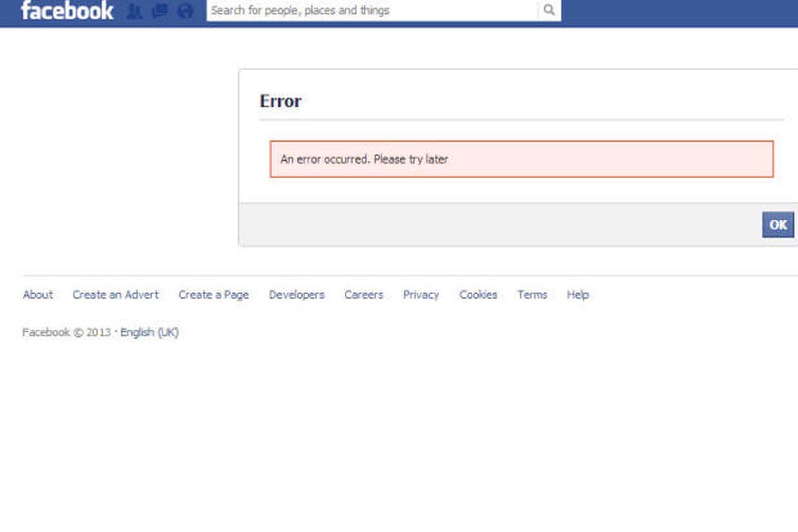Visit the Careers link
The image size is (798, 532).
pyautogui.click(x=363, y=295)
